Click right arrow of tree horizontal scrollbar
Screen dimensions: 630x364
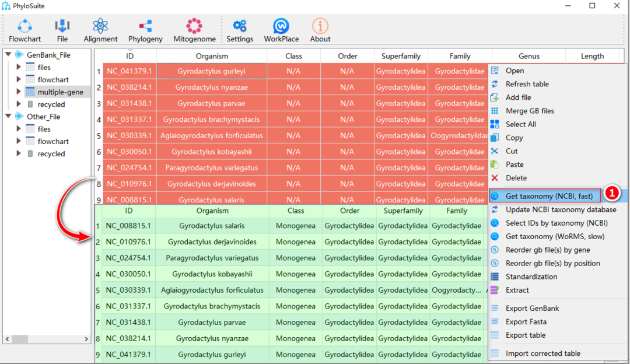click(x=86, y=339)
